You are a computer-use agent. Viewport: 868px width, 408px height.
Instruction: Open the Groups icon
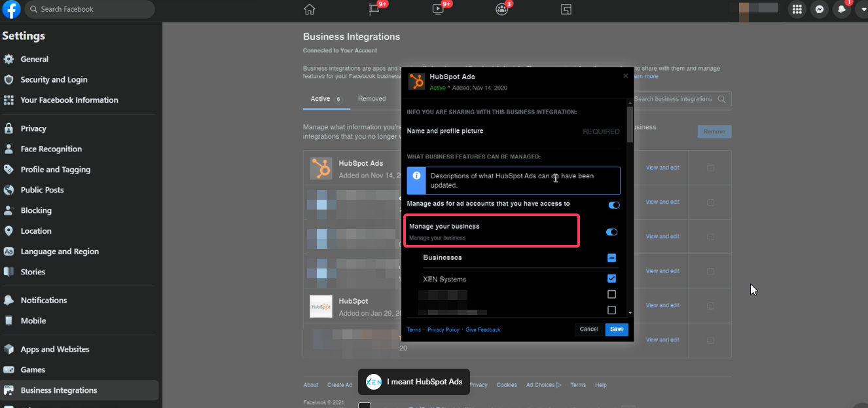click(x=502, y=9)
